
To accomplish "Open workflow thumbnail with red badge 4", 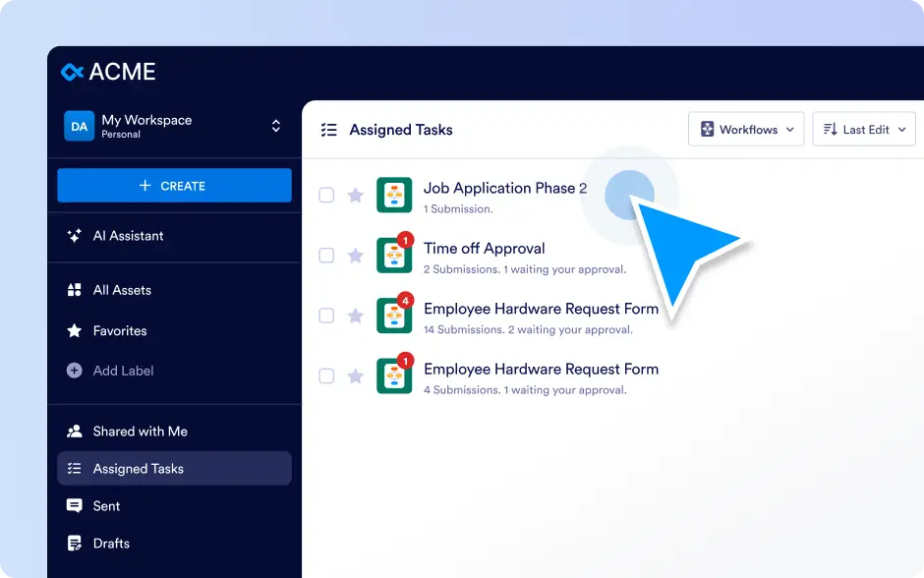I will coord(394,316).
